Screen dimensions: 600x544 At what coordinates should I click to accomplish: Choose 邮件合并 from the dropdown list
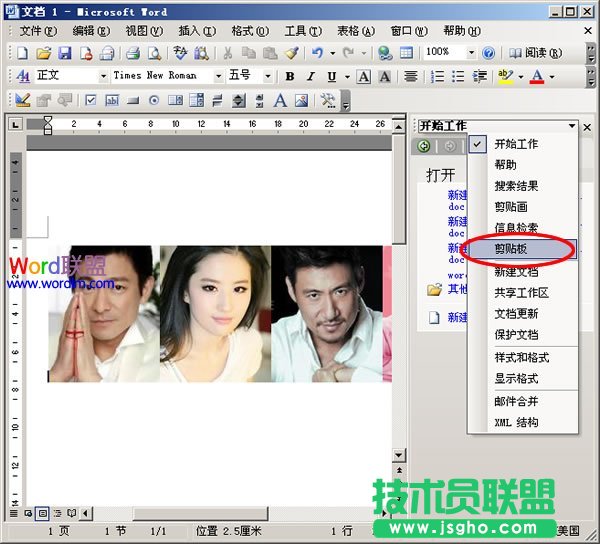coord(516,401)
